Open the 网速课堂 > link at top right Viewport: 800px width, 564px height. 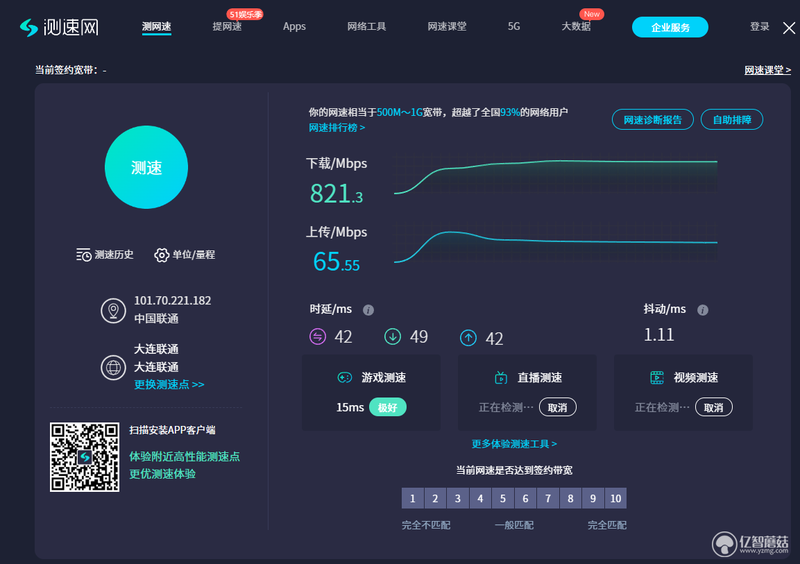(x=767, y=70)
